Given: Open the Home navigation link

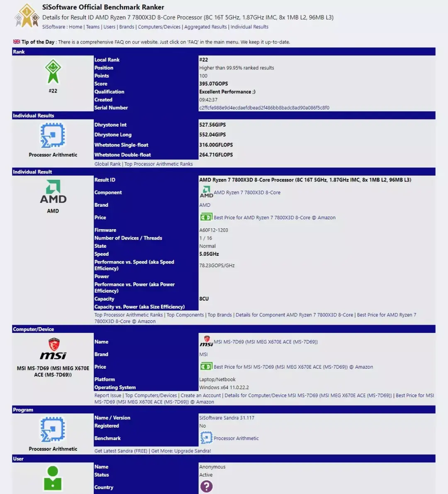Looking at the screenshot, I should click(x=75, y=27).
